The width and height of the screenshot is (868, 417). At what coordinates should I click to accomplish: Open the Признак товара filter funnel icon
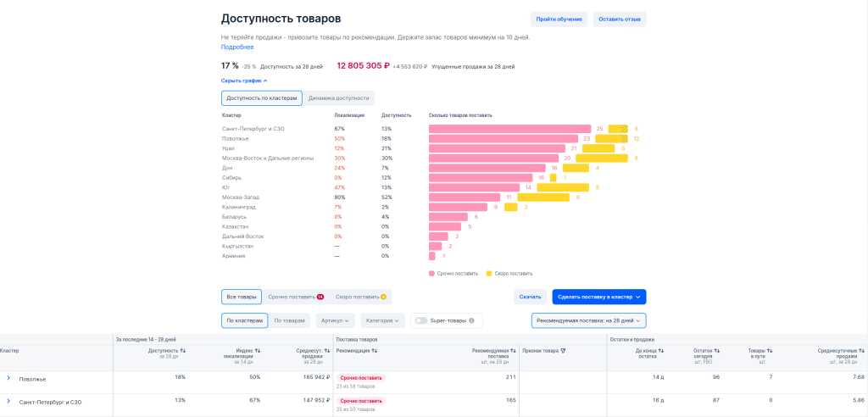563,351
